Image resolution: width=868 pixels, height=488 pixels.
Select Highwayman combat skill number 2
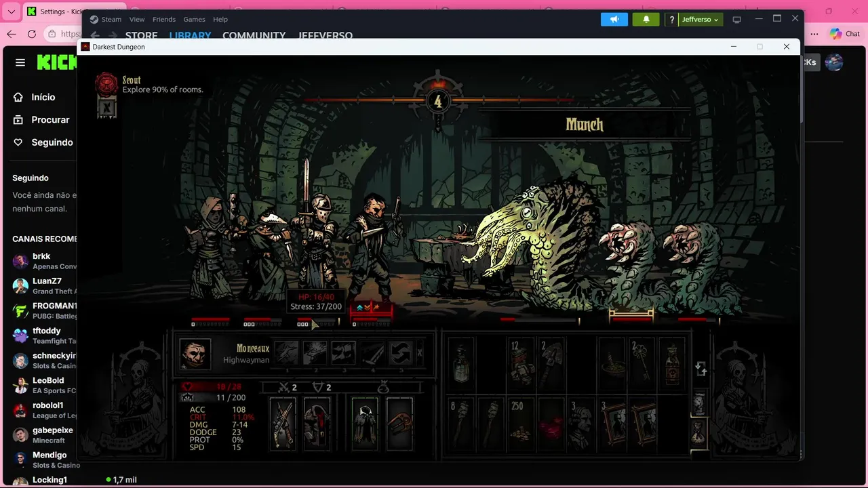click(315, 353)
